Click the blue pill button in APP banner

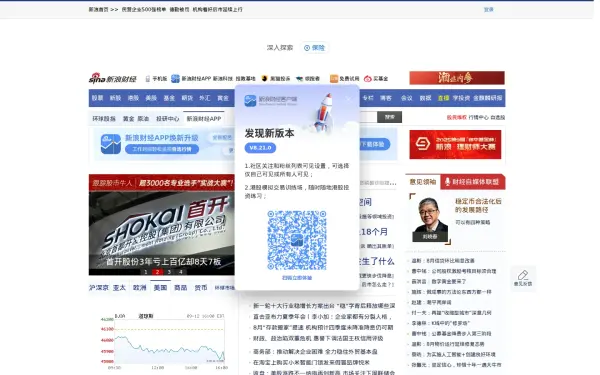pyautogui.click(x=162, y=149)
